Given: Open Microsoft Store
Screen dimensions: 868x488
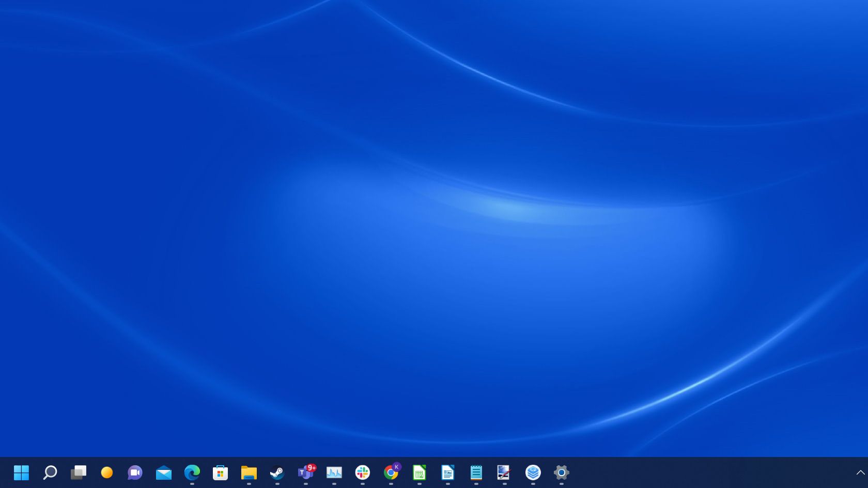Looking at the screenshot, I should [x=220, y=473].
